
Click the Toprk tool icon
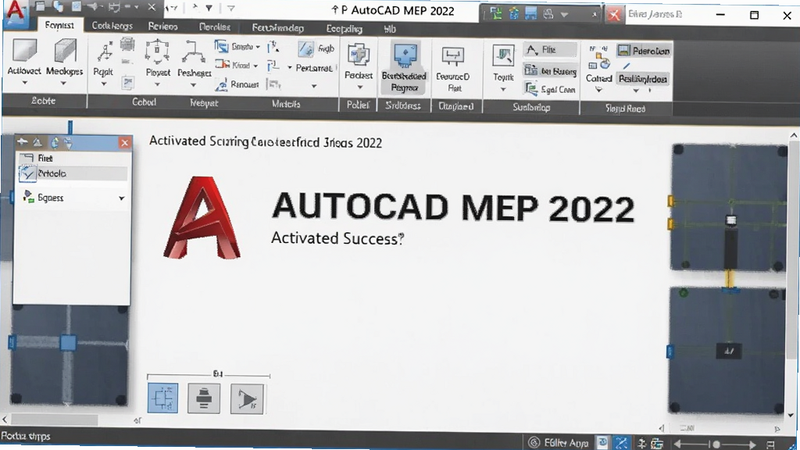coord(503,56)
